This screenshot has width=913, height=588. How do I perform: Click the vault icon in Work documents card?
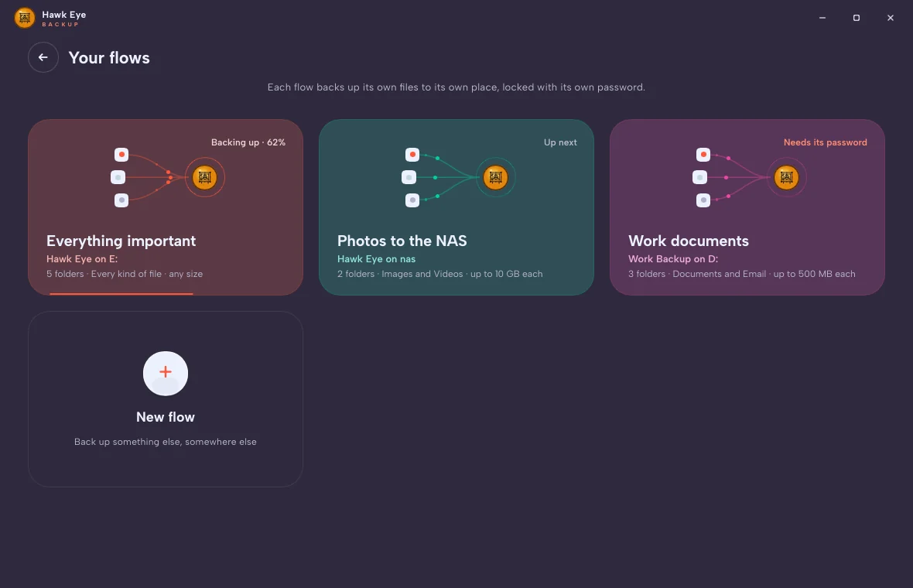coord(786,177)
